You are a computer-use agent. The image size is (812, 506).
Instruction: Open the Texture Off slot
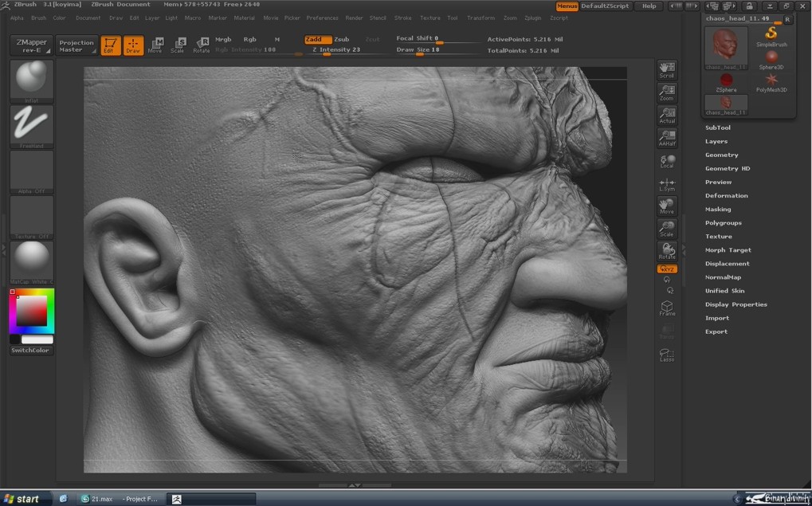click(x=32, y=217)
